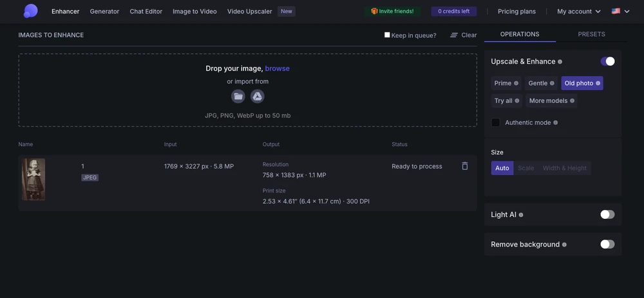Open More models list

pos(552,100)
